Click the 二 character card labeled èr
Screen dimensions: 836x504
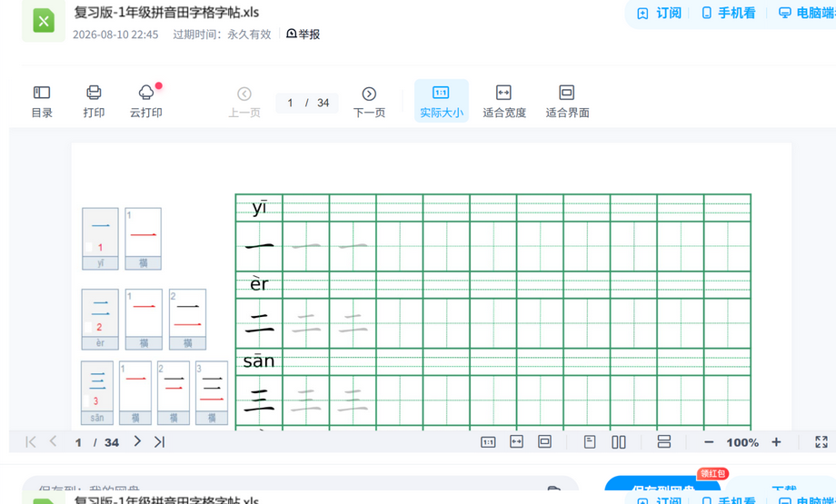tap(100, 319)
